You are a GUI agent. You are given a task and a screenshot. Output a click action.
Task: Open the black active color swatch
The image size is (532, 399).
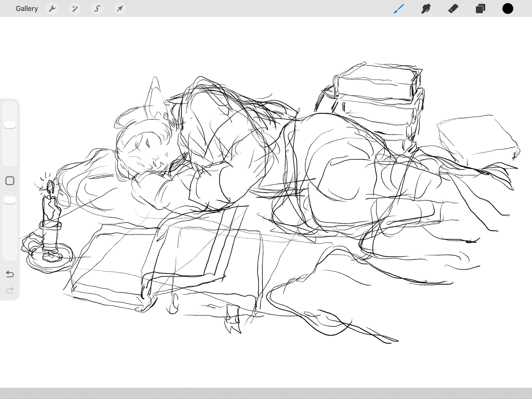[508, 9]
